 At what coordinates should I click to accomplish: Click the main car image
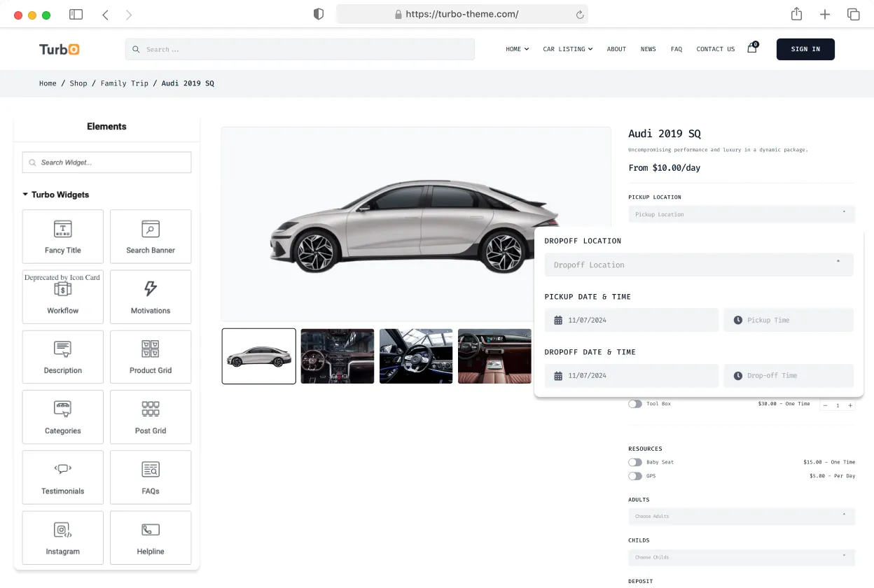pos(416,224)
